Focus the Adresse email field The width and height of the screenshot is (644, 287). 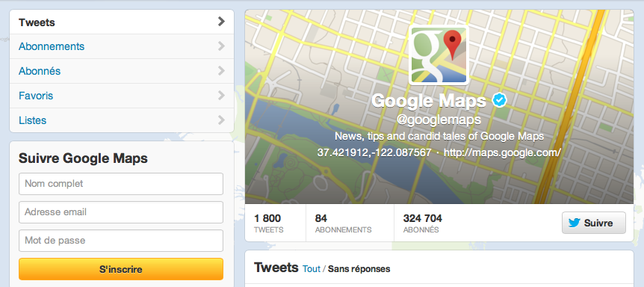(x=121, y=212)
